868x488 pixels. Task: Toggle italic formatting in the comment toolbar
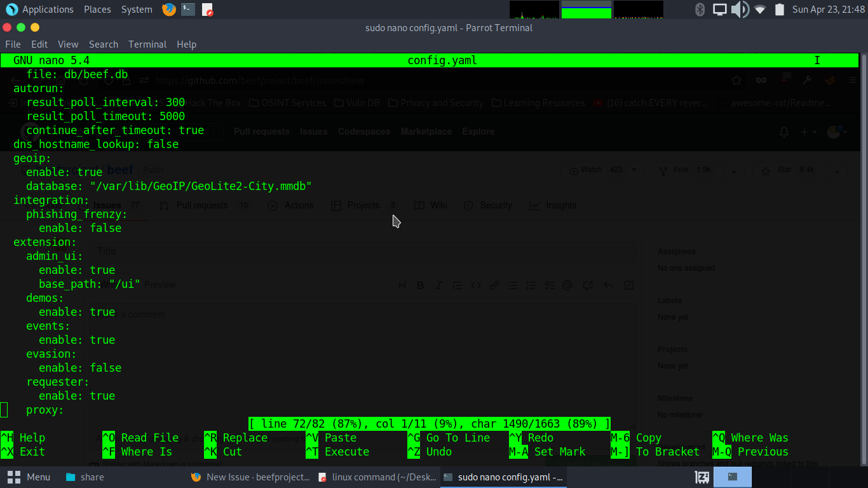(x=438, y=285)
